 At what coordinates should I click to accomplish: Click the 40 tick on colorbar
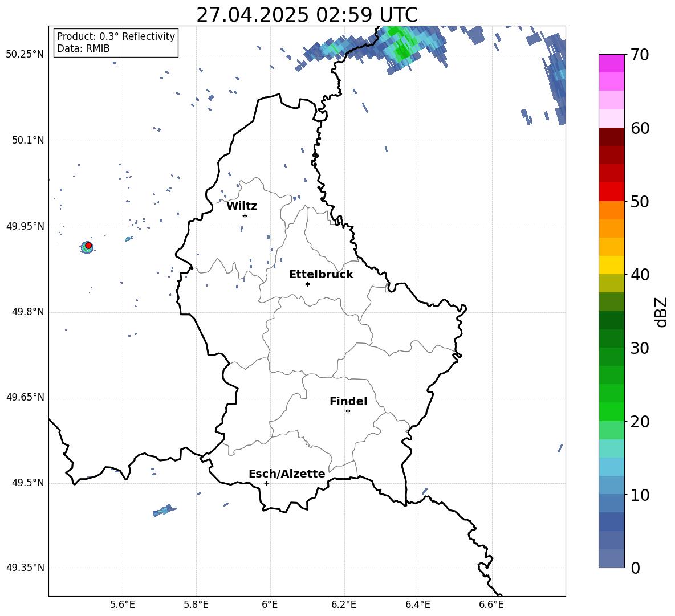coord(640,275)
